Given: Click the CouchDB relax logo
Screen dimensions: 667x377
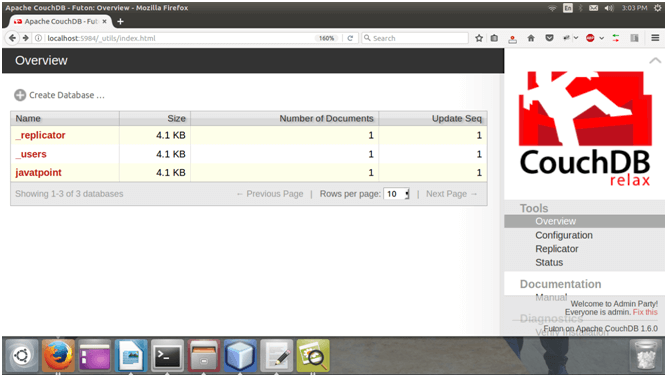Looking at the screenshot, I should tap(585, 129).
